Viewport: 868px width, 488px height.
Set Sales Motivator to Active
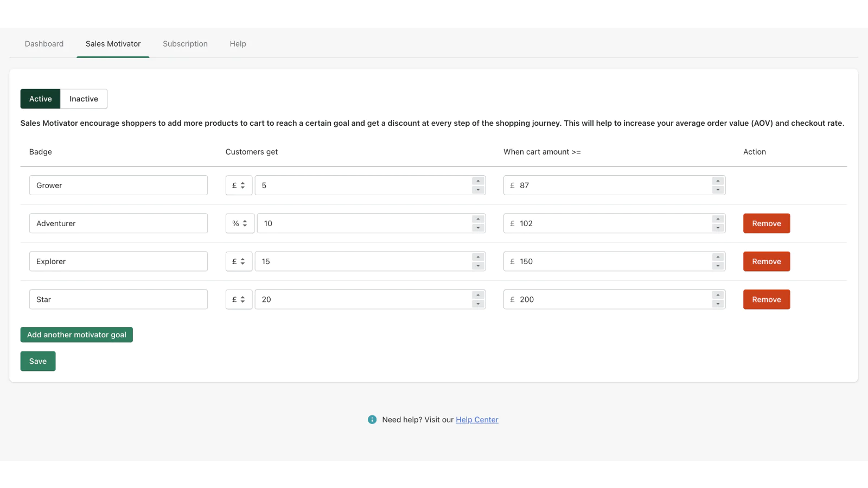point(41,99)
